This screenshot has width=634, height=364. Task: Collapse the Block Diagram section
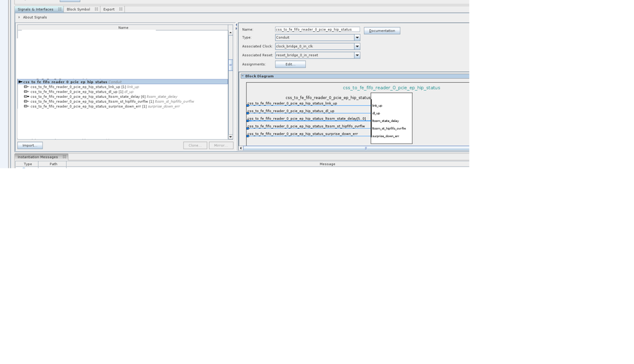tap(243, 76)
